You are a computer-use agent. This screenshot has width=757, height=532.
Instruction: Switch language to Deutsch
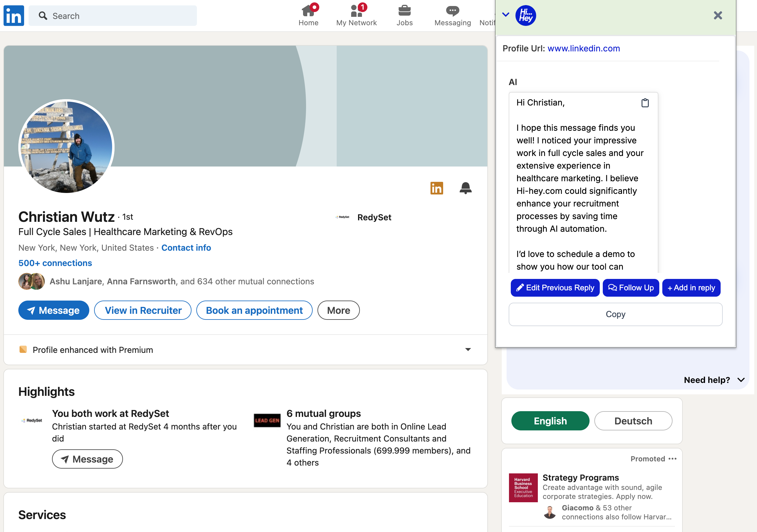633,420
